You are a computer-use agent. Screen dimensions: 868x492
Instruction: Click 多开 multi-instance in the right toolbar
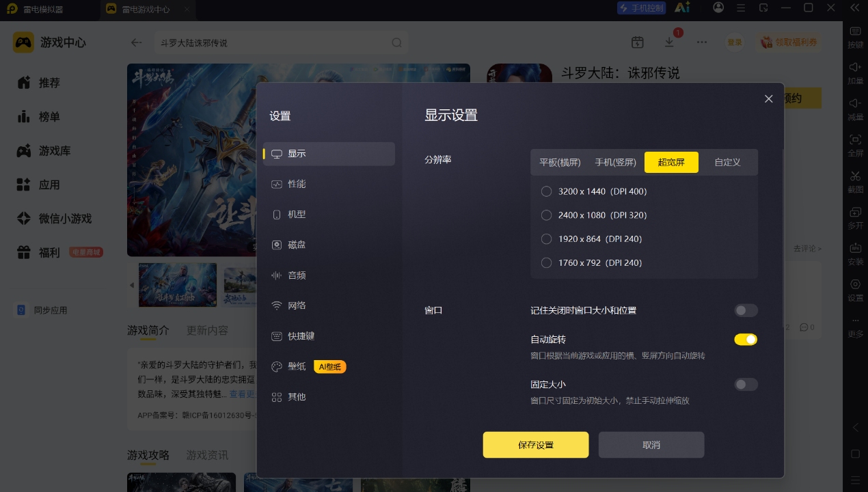pyautogui.click(x=855, y=218)
